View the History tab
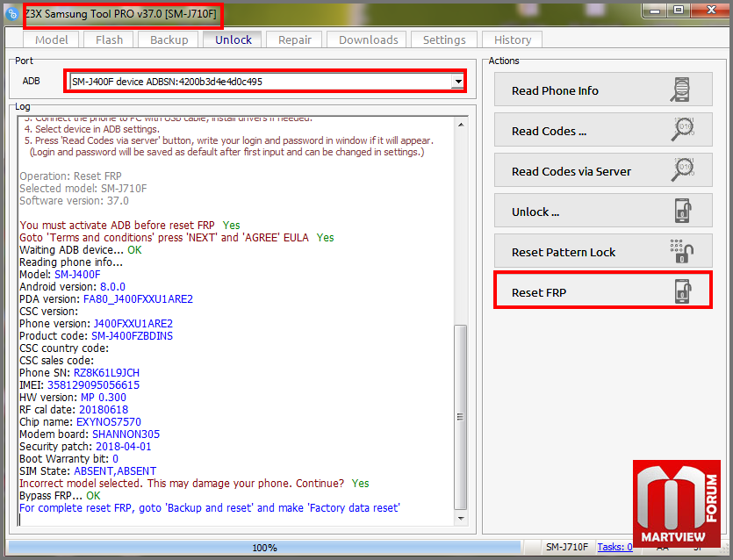The width and height of the screenshot is (733, 560). (513, 39)
